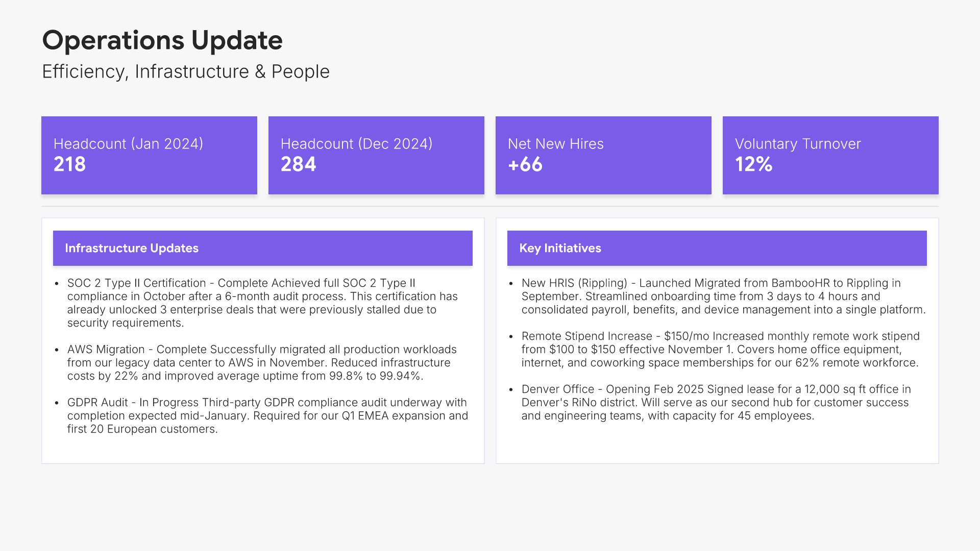Viewport: 980px width, 551px height.
Task: Click the 12% turnover figure
Action: (x=754, y=164)
